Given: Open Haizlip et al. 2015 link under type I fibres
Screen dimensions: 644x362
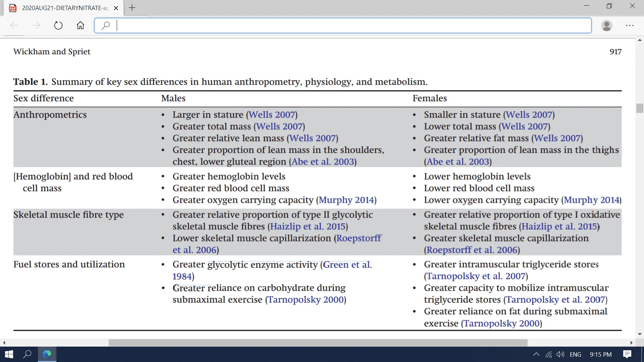Looking at the screenshot, I should click(559, 227).
